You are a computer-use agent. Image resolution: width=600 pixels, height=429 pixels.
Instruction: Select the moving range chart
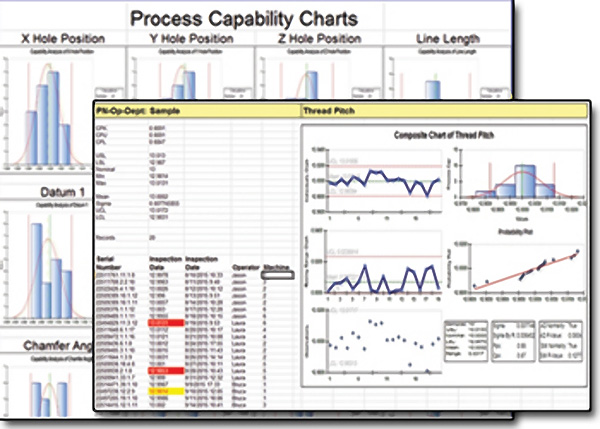(373, 264)
